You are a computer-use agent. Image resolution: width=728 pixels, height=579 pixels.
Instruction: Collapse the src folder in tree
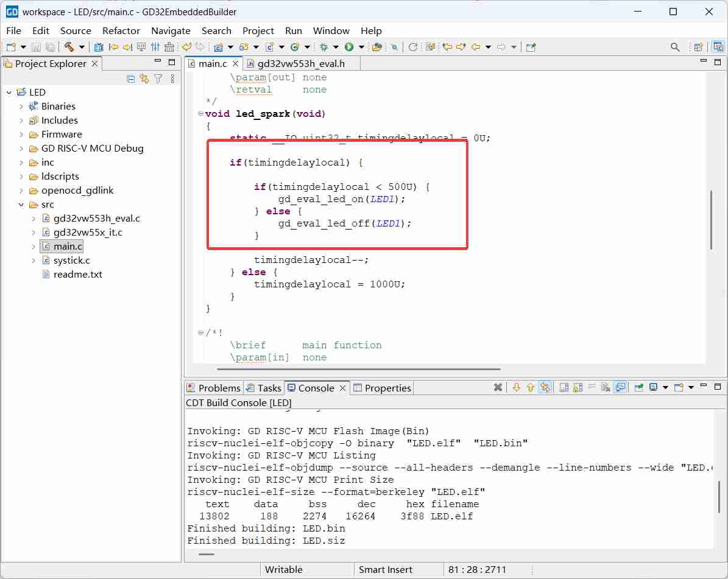coord(21,205)
